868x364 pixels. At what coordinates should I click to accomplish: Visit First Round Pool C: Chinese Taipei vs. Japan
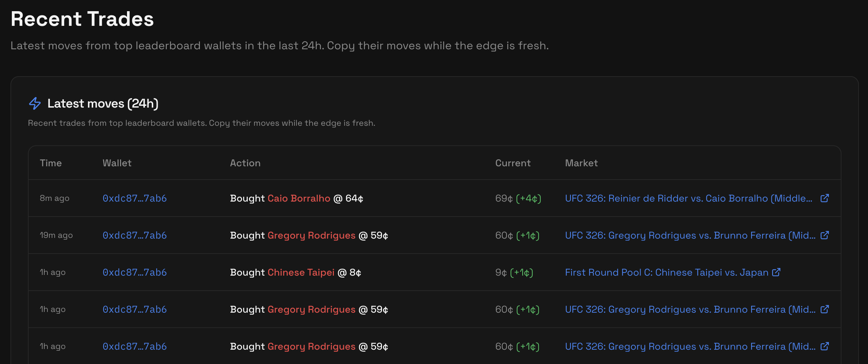(x=666, y=272)
